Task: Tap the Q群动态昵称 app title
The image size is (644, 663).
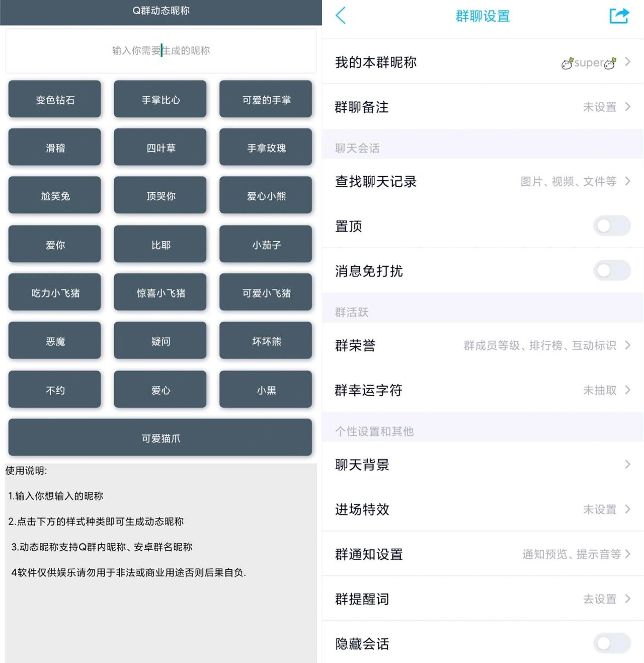Action: click(161, 11)
